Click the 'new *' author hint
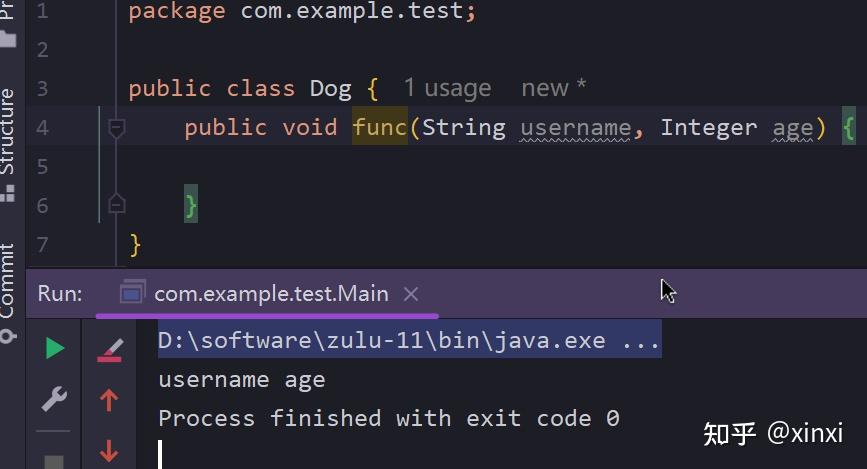 pos(553,88)
